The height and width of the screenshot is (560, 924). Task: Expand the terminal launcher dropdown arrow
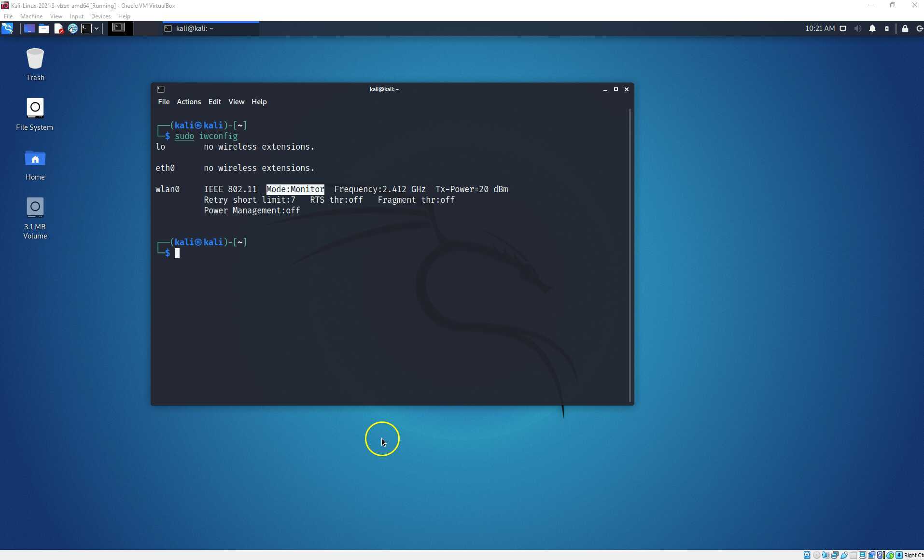coord(97,28)
